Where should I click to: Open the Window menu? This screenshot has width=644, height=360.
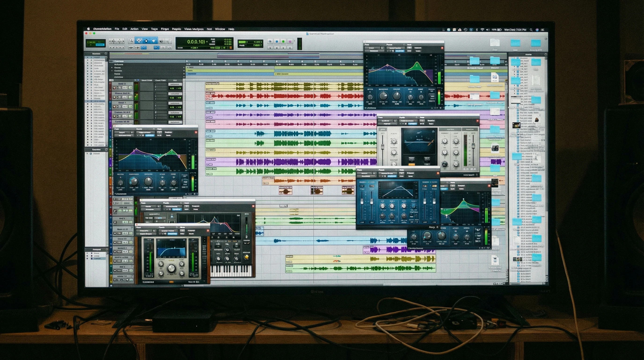click(220, 29)
